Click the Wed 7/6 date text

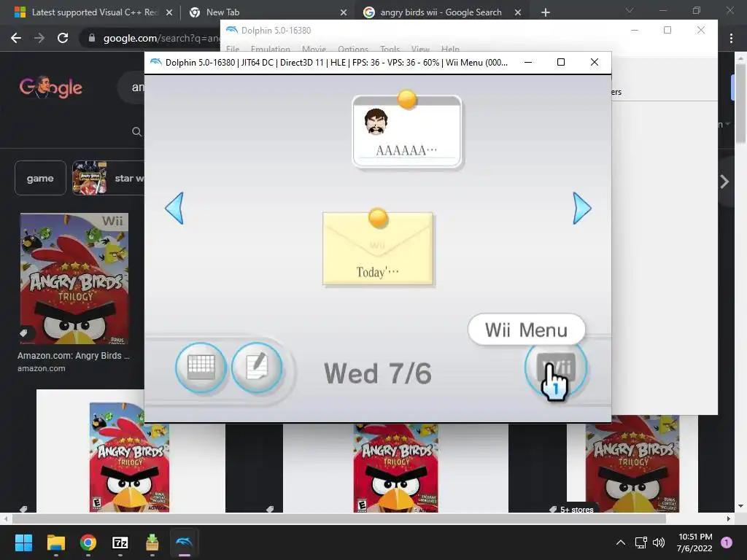[378, 373]
